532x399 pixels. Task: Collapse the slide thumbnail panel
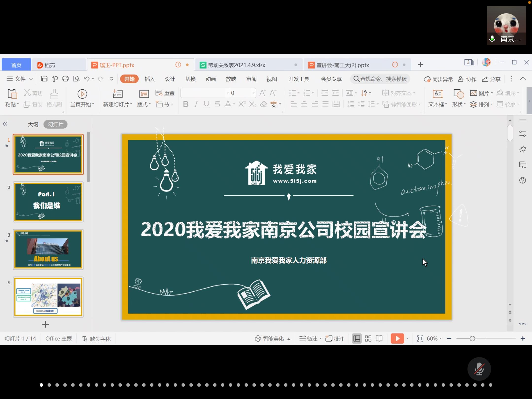[5, 124]
